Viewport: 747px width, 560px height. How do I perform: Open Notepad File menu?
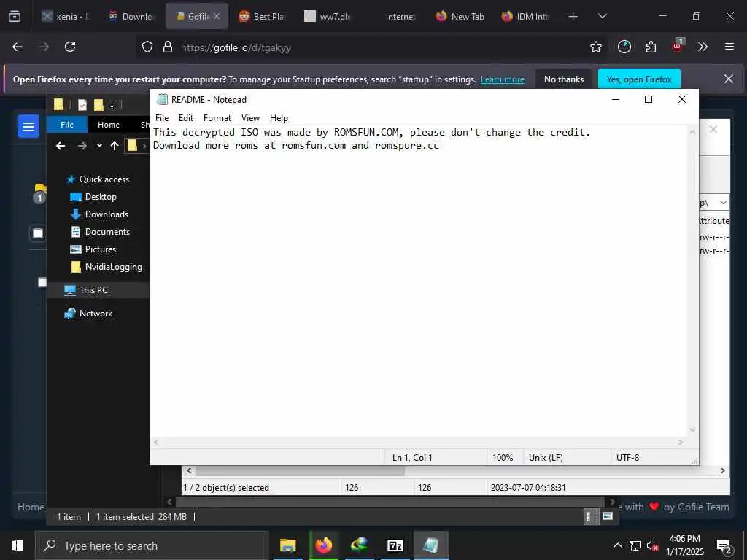click(x=162, y=118)
